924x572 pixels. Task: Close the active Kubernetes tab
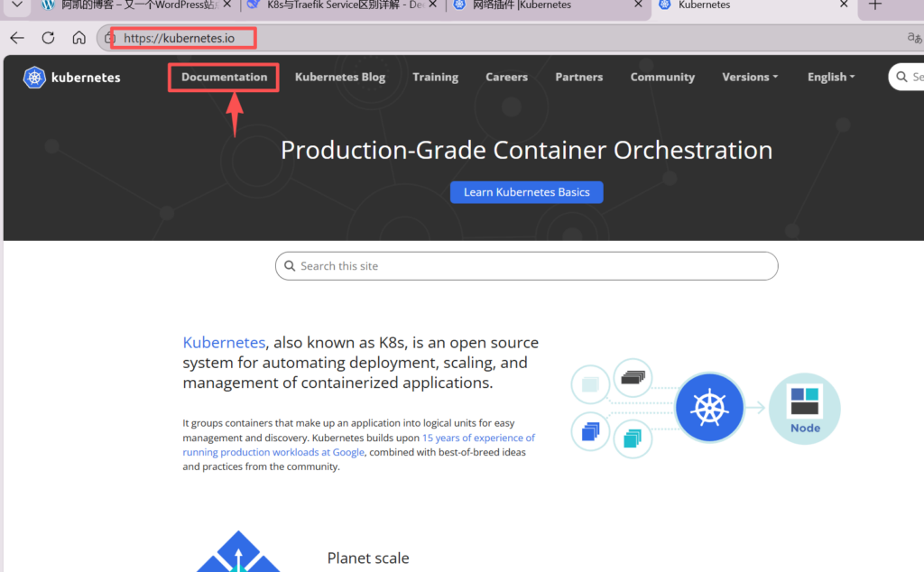pos(844,5)
